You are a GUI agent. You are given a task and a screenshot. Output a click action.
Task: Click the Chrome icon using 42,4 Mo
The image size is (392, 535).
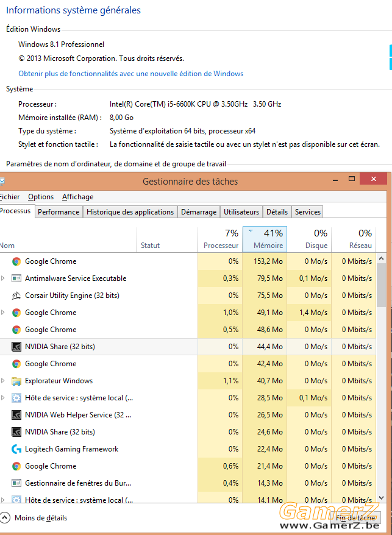tap(16, 364)
